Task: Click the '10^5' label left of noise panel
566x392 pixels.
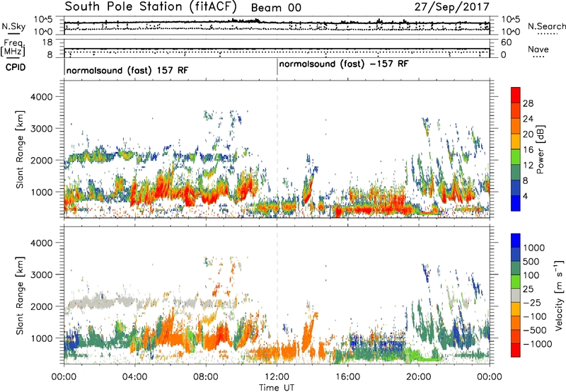Action: point(43,19)
